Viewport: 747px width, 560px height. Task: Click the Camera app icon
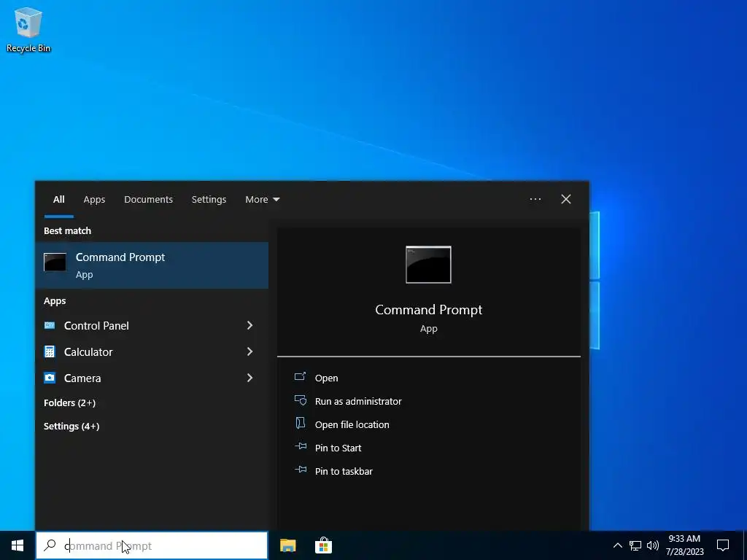pyautogui.click(x=50, y=378)
